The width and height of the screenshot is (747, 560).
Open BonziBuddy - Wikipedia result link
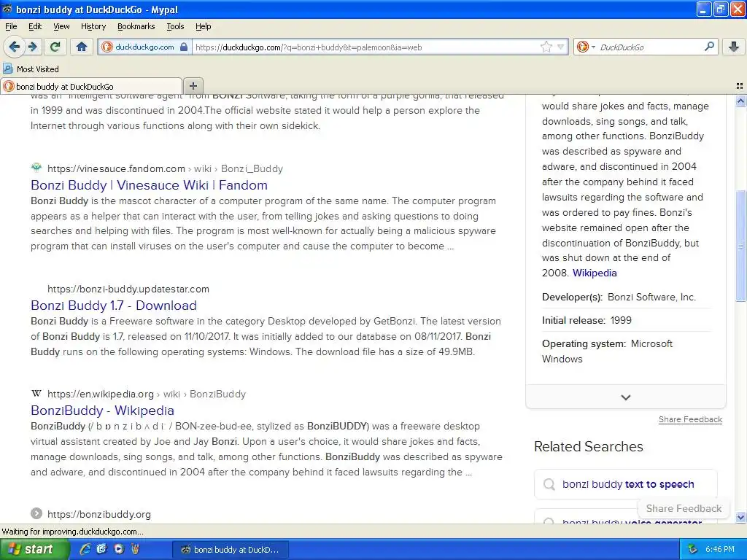tap(102, 410)
